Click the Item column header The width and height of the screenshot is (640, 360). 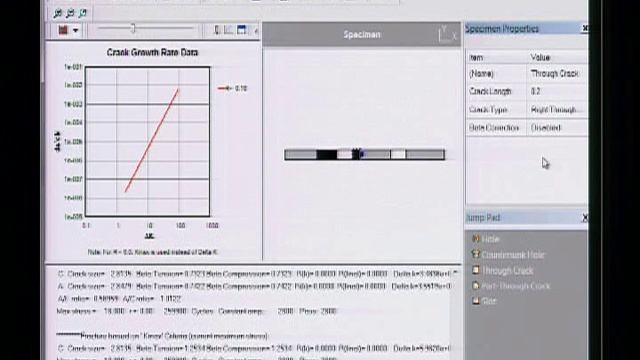(x=476, y=58)
